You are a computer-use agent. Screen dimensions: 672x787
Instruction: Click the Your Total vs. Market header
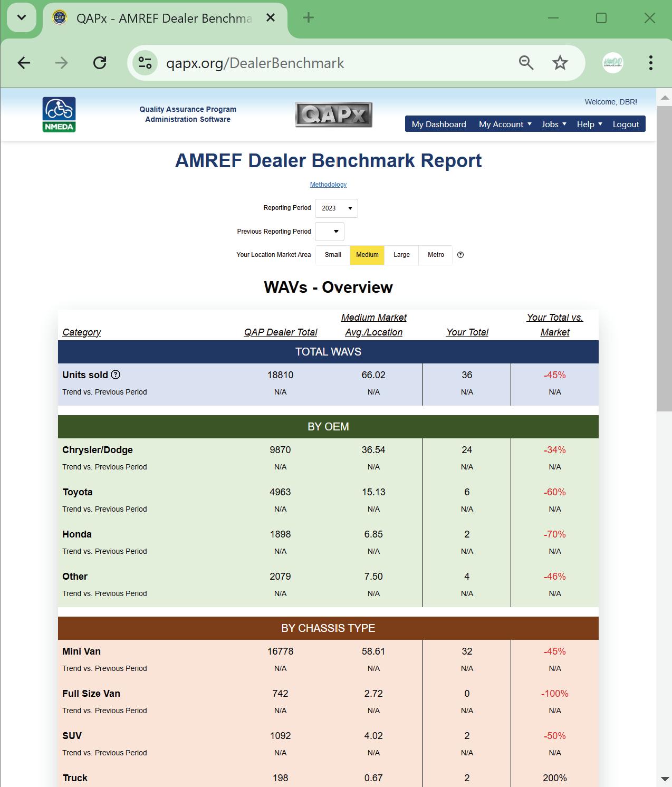click(x=555, y=325)
